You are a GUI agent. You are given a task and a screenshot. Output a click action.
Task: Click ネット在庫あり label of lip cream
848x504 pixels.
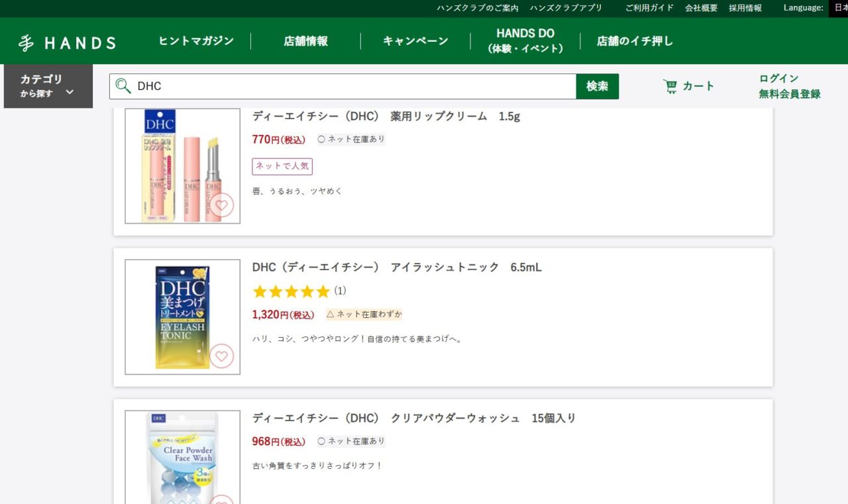coord(350,140)
